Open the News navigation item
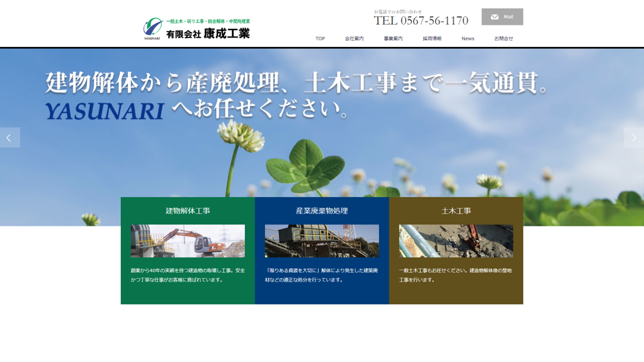 [x=468, y=39]
